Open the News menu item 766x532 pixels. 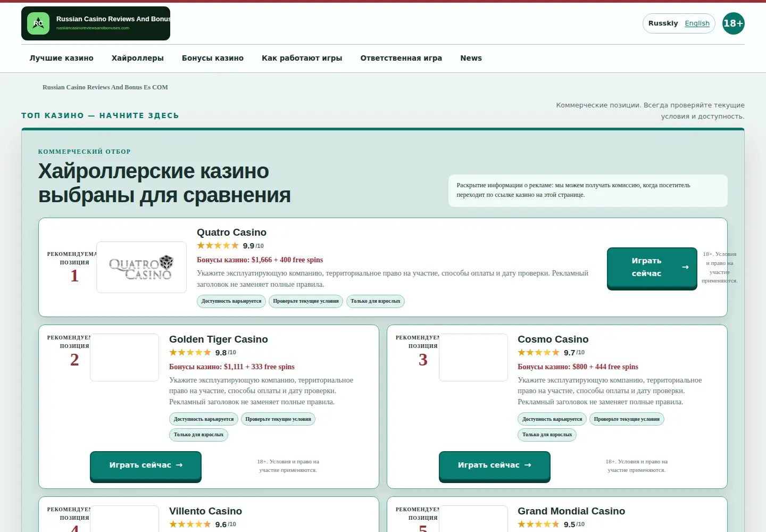[x=471, y=59]
